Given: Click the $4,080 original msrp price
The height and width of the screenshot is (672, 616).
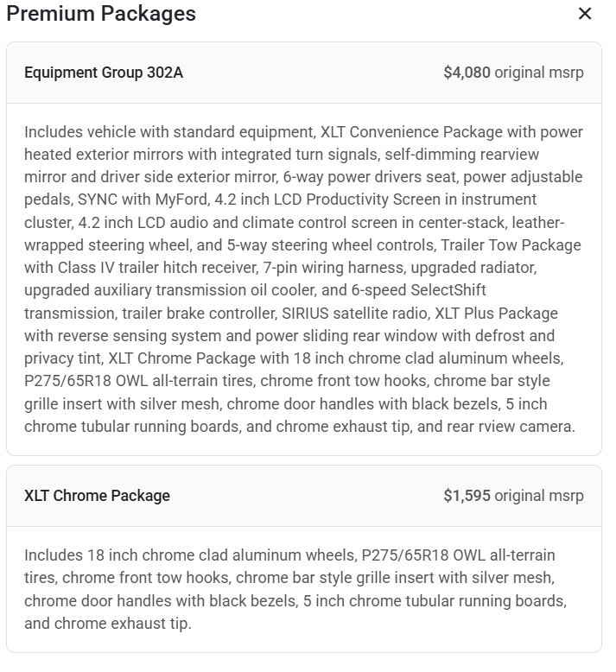Looking at the screenshot, I should pos(513,73).
